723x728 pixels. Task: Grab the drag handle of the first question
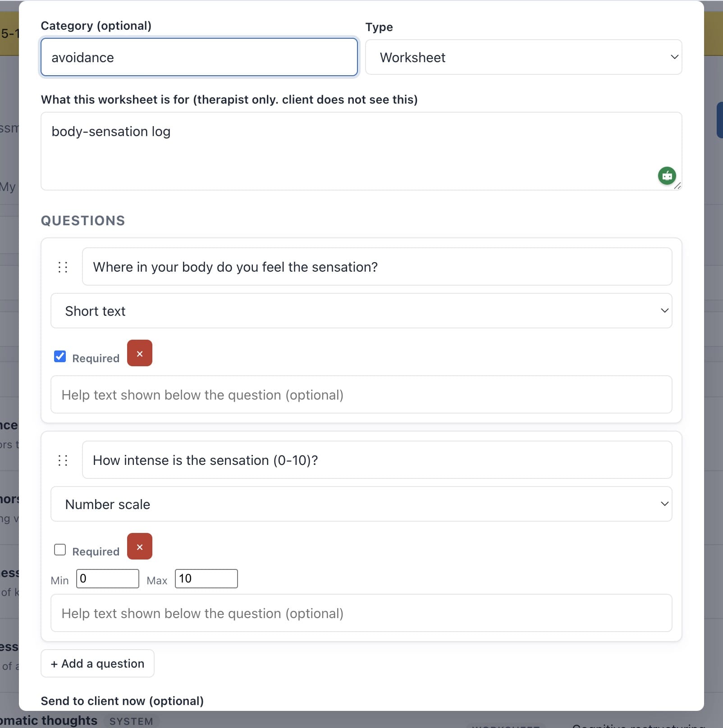coord(63,267)
